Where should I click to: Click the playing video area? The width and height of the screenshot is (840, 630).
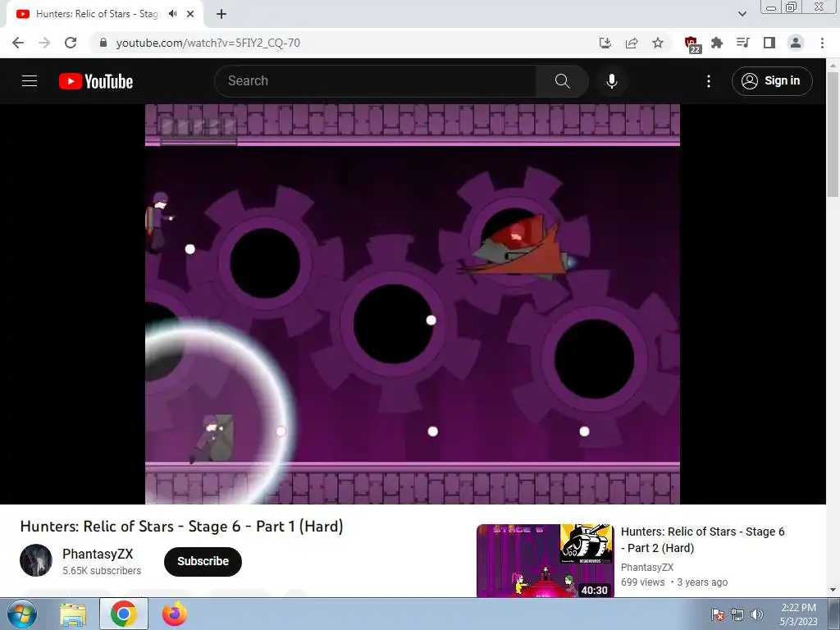click(x=413, y=304)
